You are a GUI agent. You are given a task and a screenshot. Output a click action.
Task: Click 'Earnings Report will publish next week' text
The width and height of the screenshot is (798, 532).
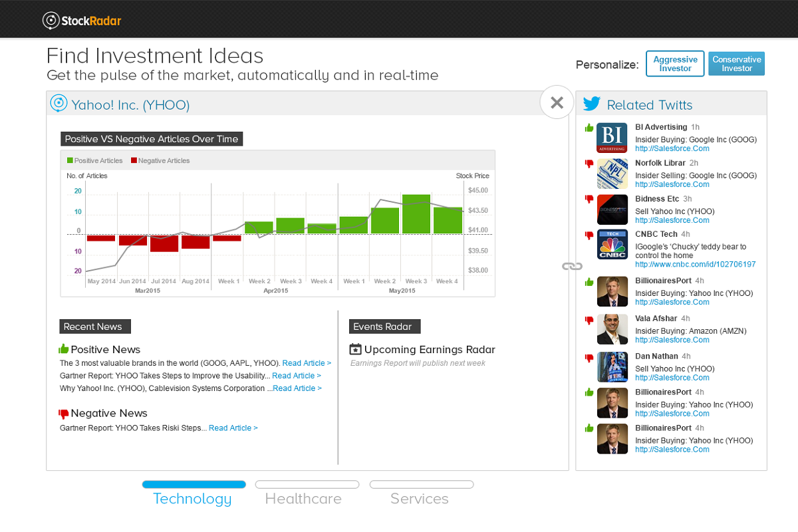click(x=418, y=363)
